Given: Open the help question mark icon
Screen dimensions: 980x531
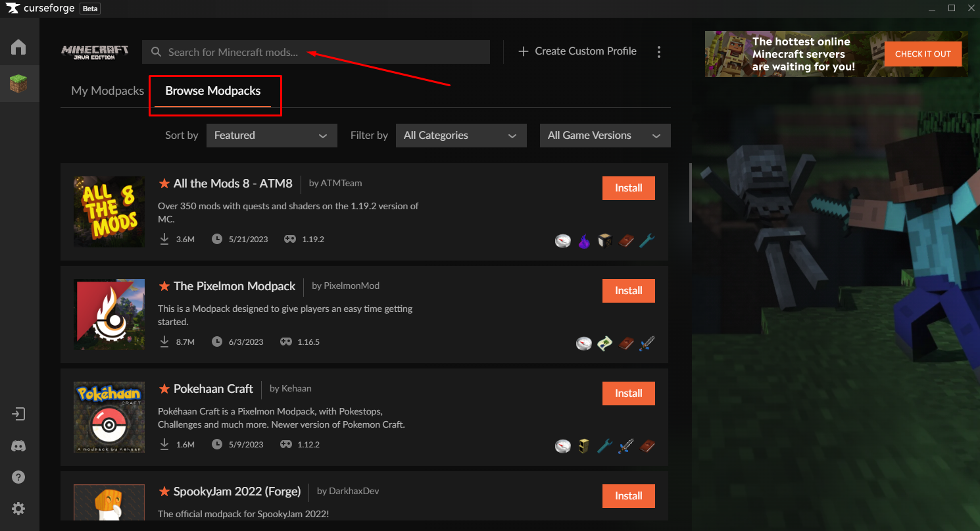Looking at the screenshot, I should [x=18, y=477].
